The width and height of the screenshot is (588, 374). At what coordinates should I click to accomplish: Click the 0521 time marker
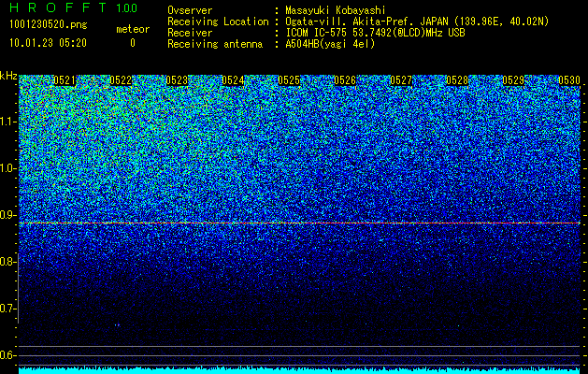(x=65, y=80)
